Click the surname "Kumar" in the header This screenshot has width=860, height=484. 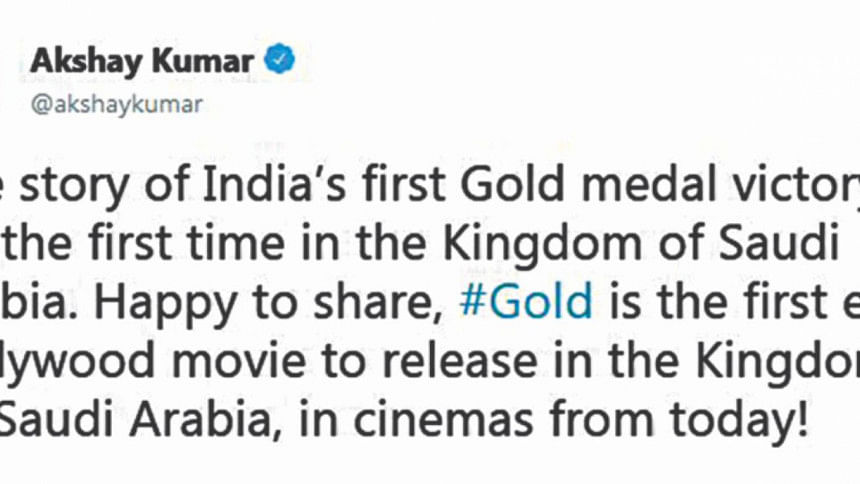[x=202, y=61]
